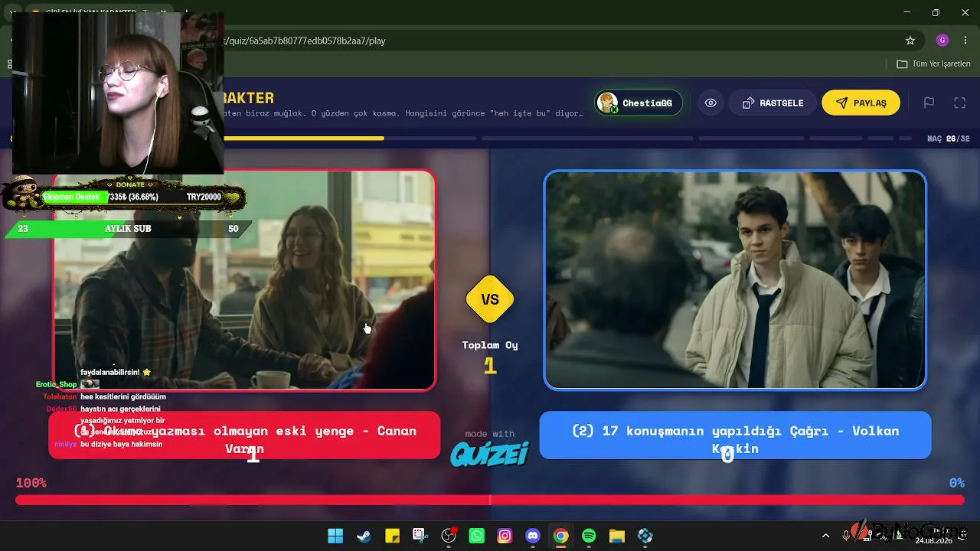Open the ChestiaGG profile badge
The height and width of the screenshot is (551, 980).
[639, 103]
